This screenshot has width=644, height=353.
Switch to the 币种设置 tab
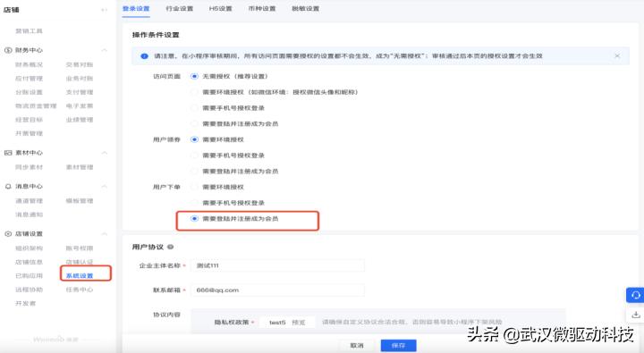(262, 9)
